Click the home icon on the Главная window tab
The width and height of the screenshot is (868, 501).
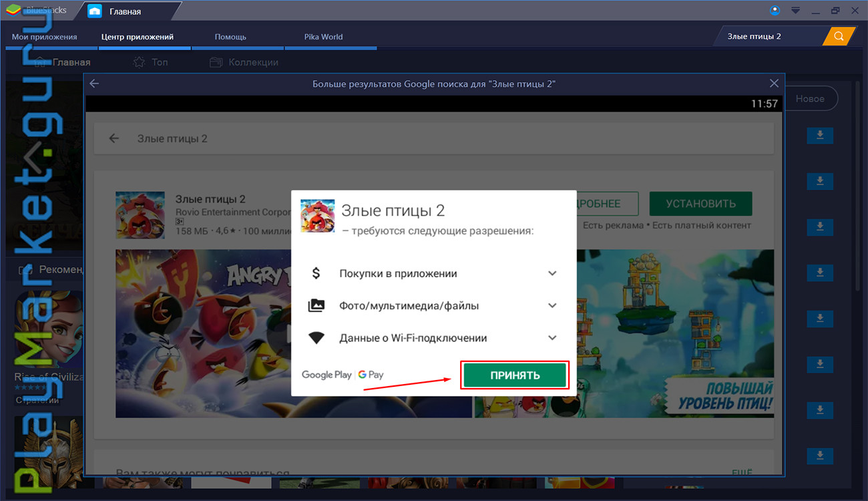(x=95, y=11)
